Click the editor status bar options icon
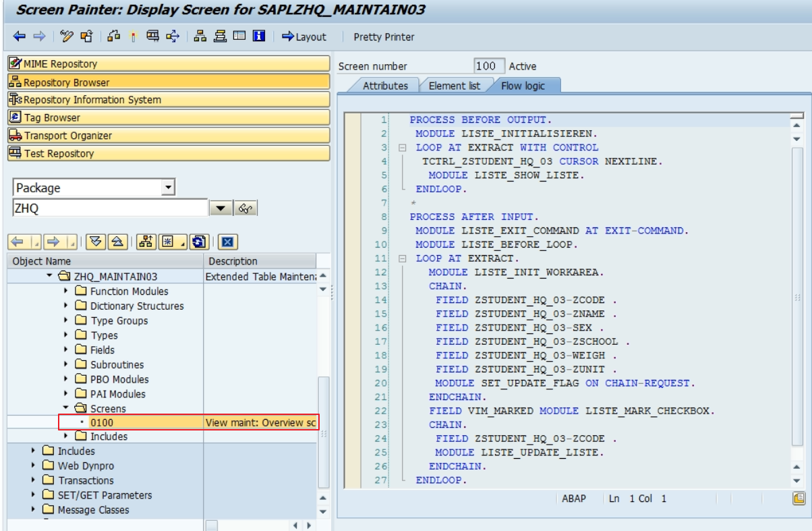Screen dimensions: 812x531 (799, 499)
